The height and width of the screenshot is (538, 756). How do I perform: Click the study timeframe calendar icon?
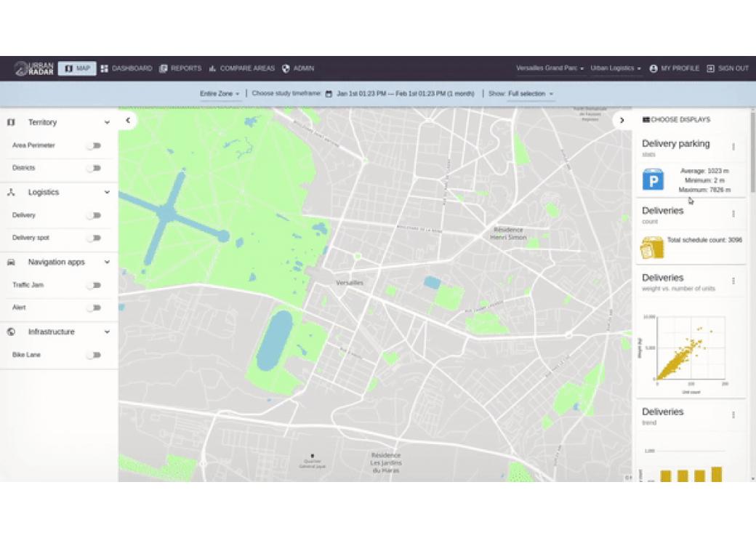[329, 94]
